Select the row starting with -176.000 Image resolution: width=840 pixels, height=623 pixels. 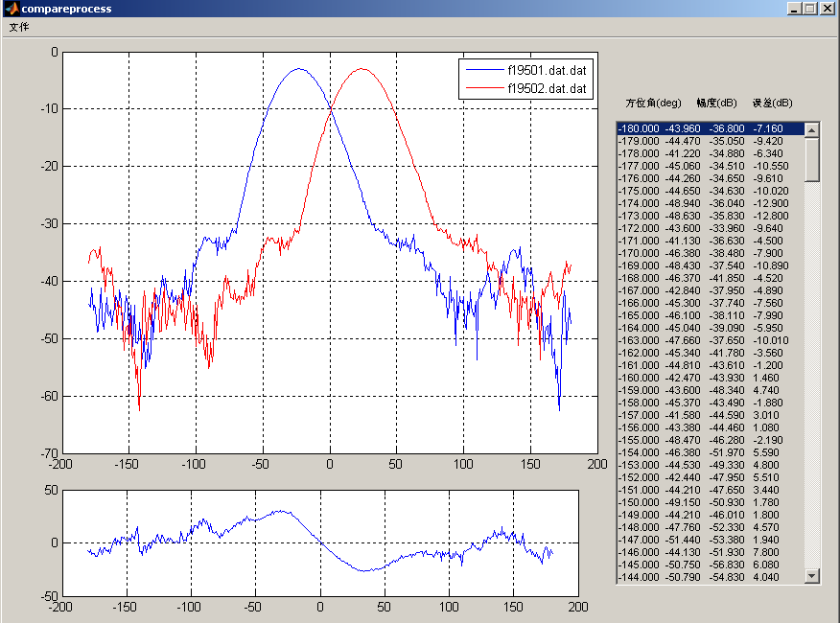[711, 178]
